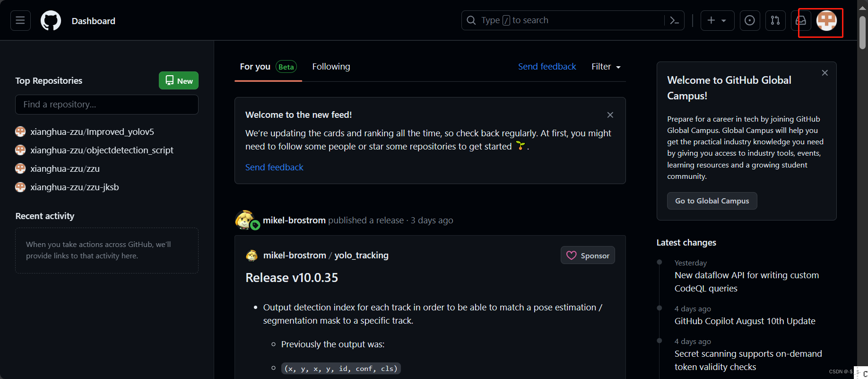Viewport: 868px width, 379px height.
Task: Open the Pull requests icon in header
Action: pyautogui.click(x=775, y=20)
